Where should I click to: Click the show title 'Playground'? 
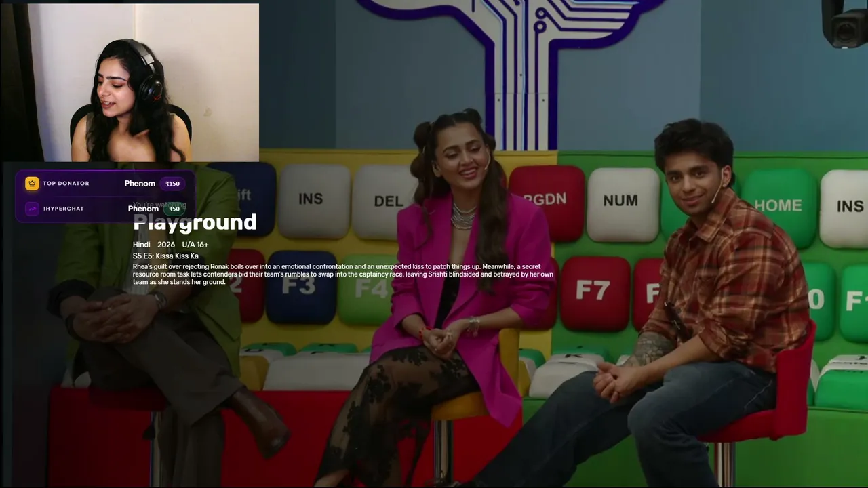[195, 222]
